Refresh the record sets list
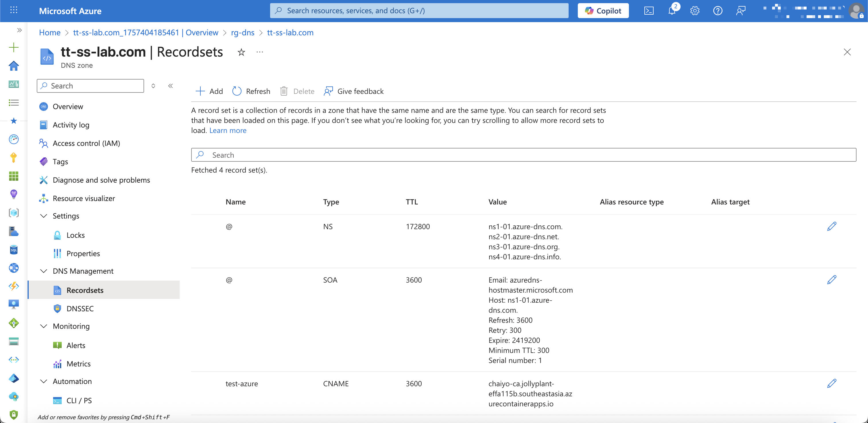The height and width of the screenshot is (423, 868). click(251, 91)
